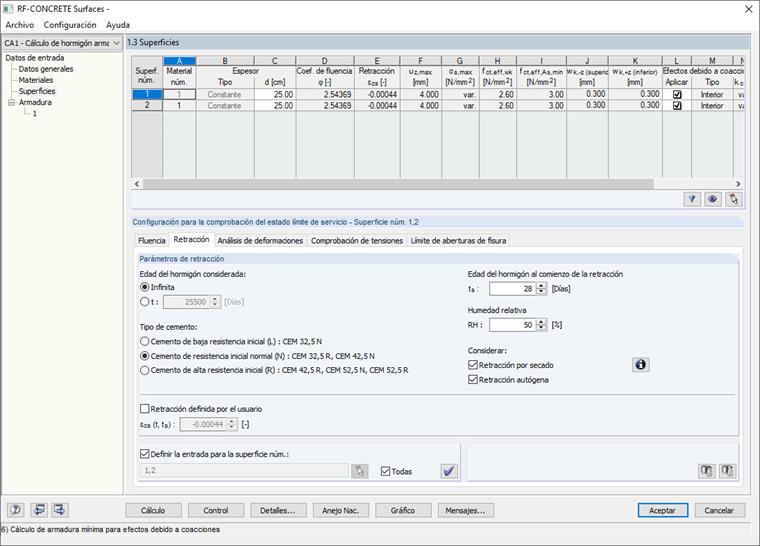Click the table's horizontal scrollbar thumb
Screen dimensions: 760x546
(397, 184)
